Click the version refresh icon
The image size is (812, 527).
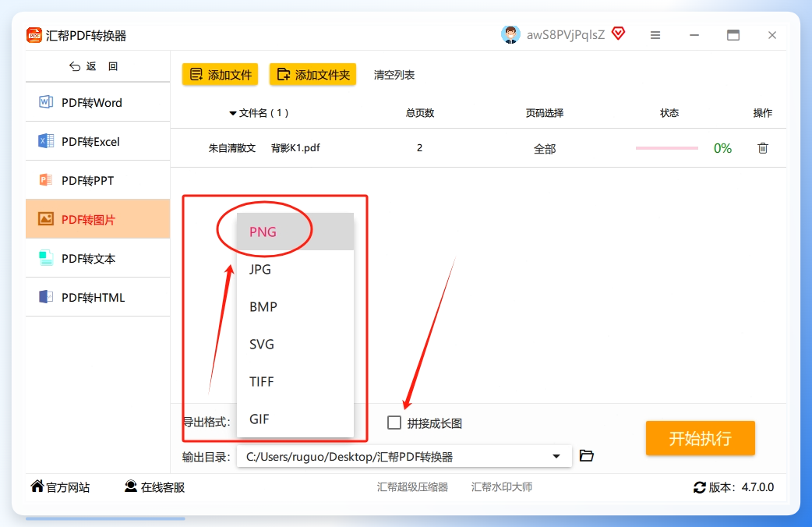(700, 487)
